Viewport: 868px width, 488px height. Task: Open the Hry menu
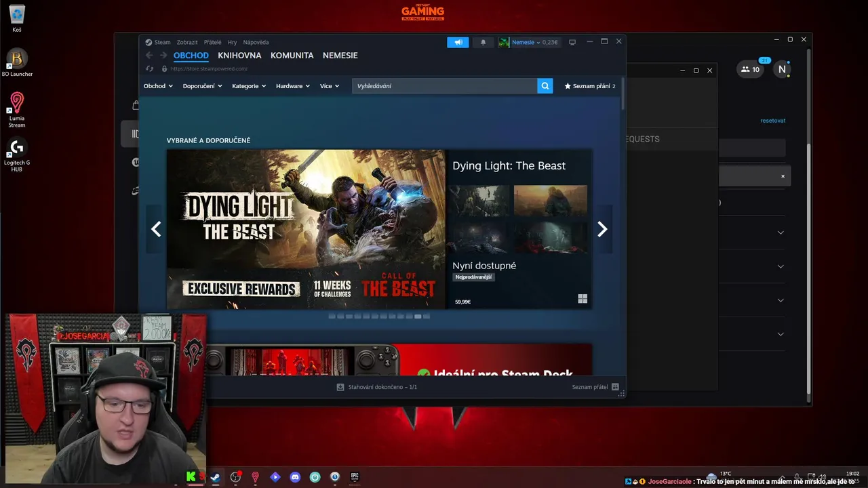click(x=232, y=42)
